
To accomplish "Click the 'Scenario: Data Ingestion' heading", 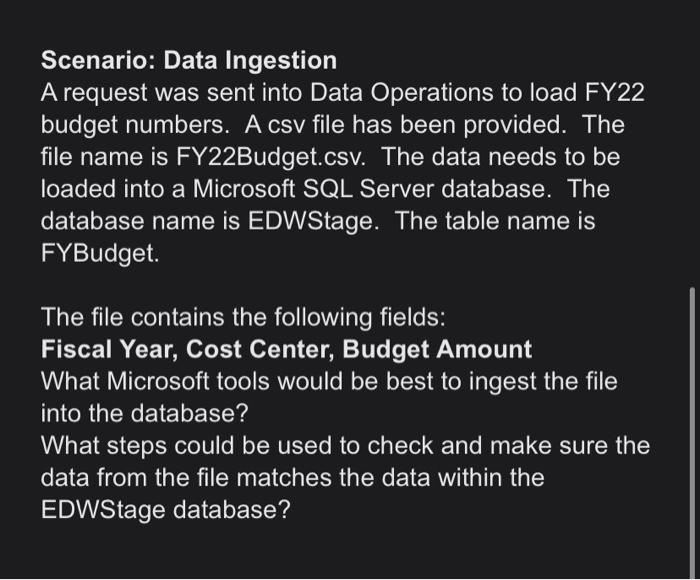I will 189,60.
